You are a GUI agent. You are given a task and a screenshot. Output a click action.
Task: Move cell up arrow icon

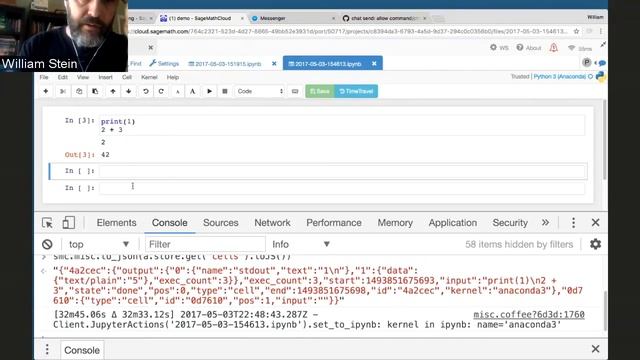coord(113,91)
